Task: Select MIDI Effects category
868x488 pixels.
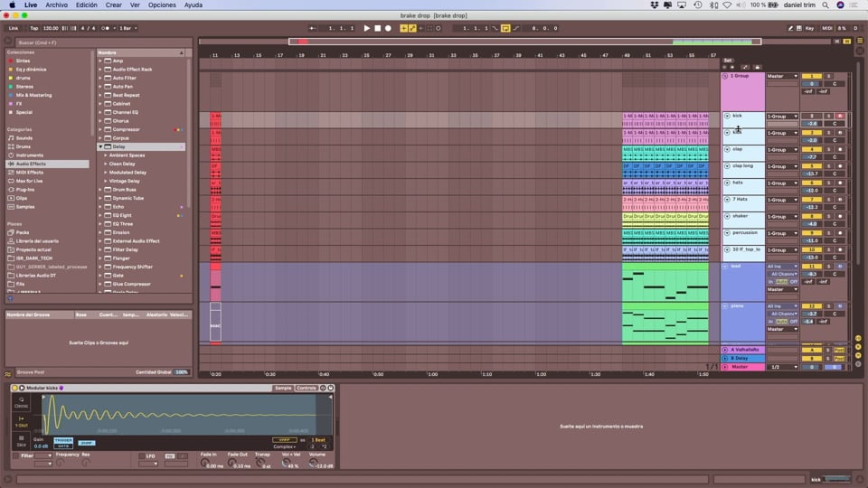Action: (29, 172)
